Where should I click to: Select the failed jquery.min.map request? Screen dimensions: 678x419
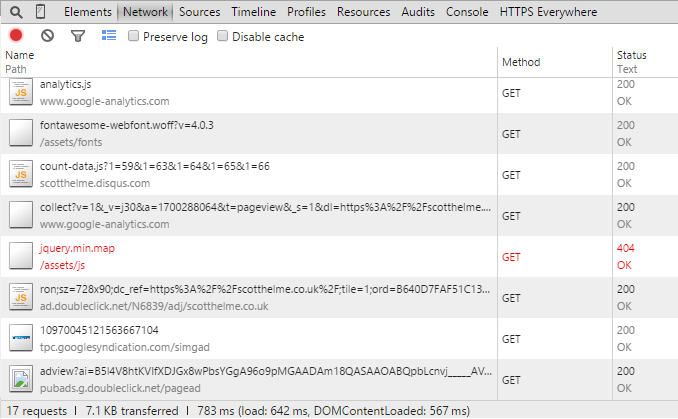coord(70,247)
